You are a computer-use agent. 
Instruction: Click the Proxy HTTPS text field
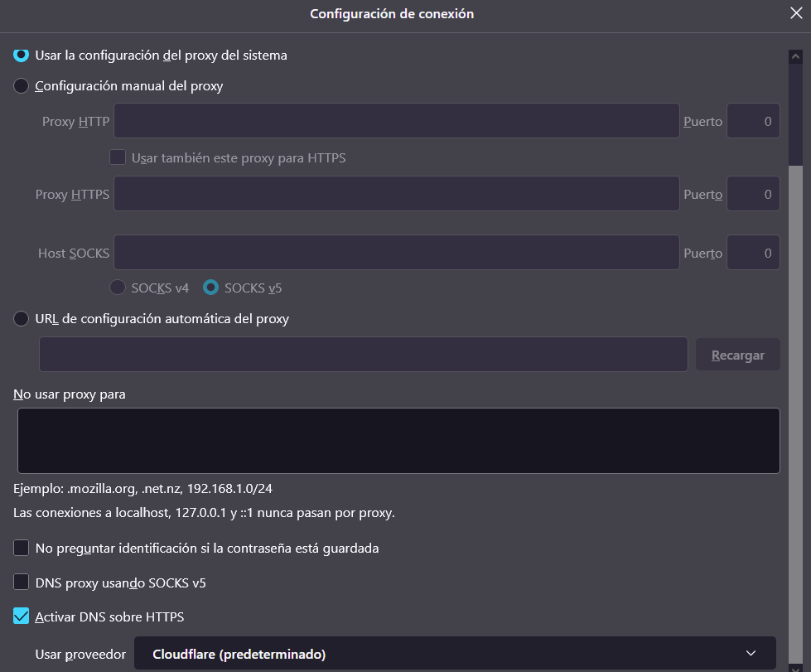tap(396, 194)
